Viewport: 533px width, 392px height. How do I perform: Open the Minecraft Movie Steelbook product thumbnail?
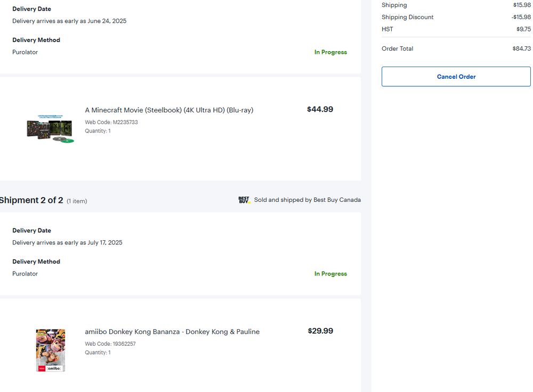click(51, 128)
